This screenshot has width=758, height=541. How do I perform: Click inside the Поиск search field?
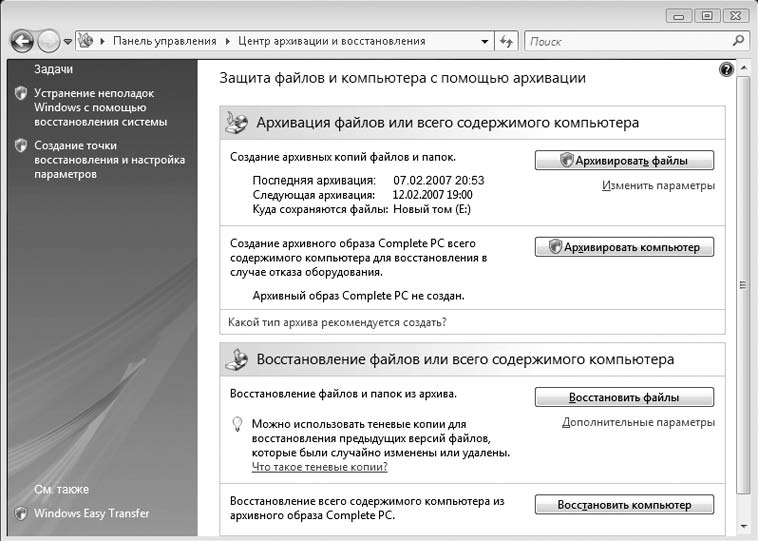pos(625,41)
